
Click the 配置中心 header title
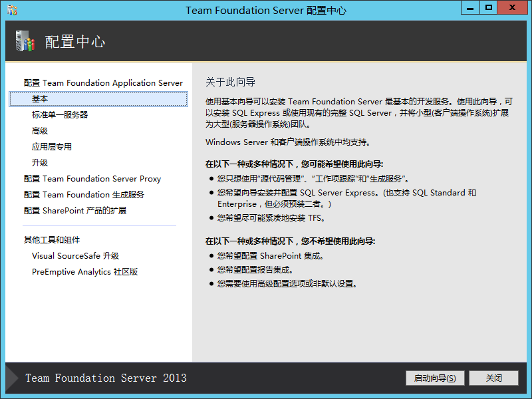[x=75, y=42]
